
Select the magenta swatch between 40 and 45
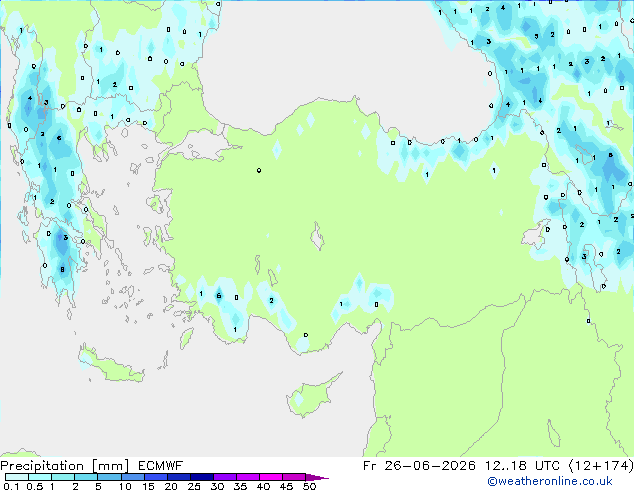tap(271, 477)
